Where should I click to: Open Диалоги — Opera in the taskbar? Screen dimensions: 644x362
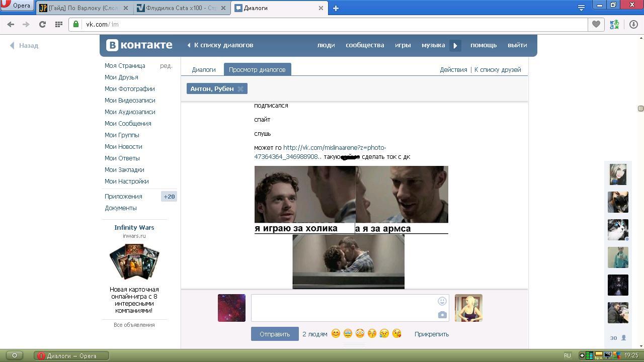[72, 356]
